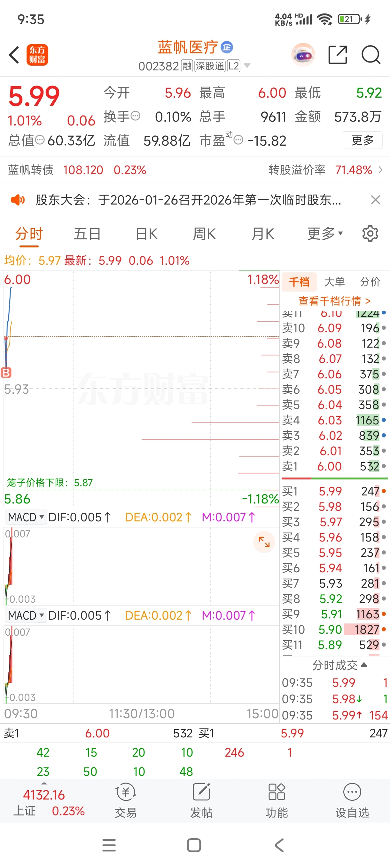Tap 设自选 add to watchlist icon
The height and width of the screenshot is (868, 390).
pos(352,800)
